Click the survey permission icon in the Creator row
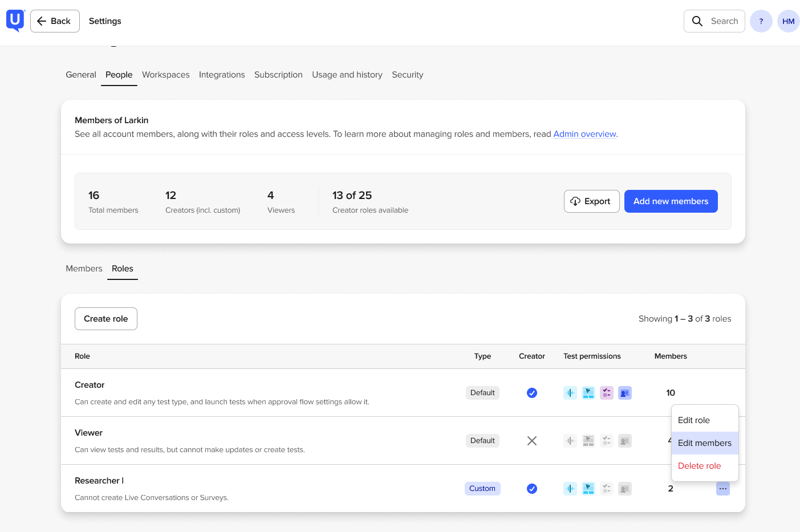 [607, 393]
